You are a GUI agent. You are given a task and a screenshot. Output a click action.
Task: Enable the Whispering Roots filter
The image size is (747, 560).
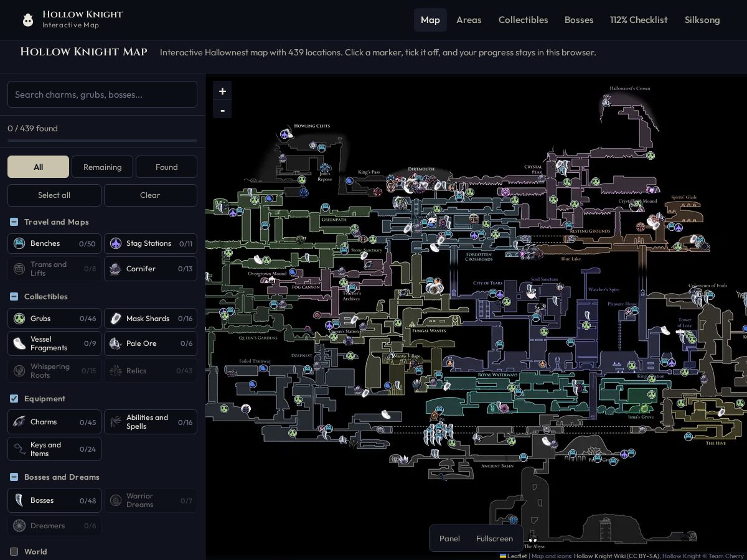pyautogui.click(x=54, y=371)
